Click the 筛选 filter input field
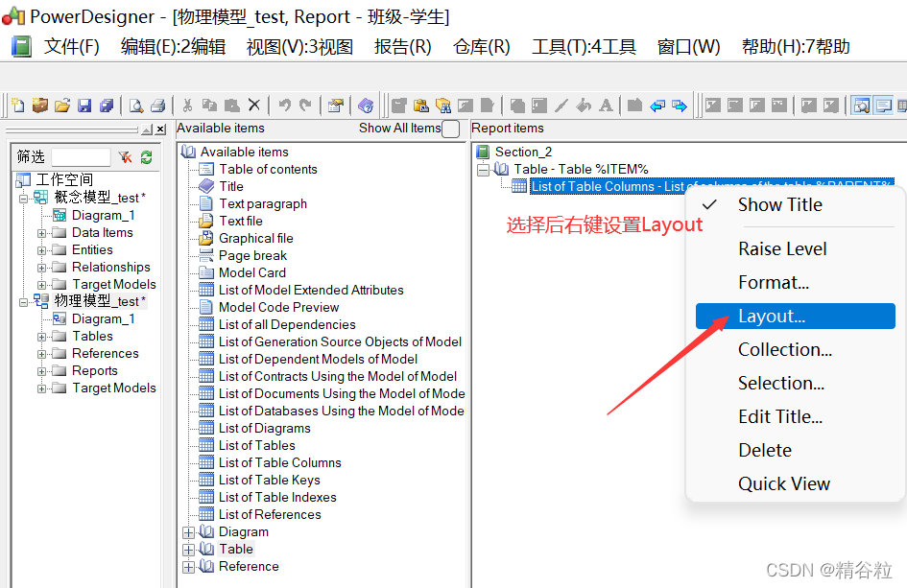Viewport: 907px width, 588px height. tap(81, 156)
